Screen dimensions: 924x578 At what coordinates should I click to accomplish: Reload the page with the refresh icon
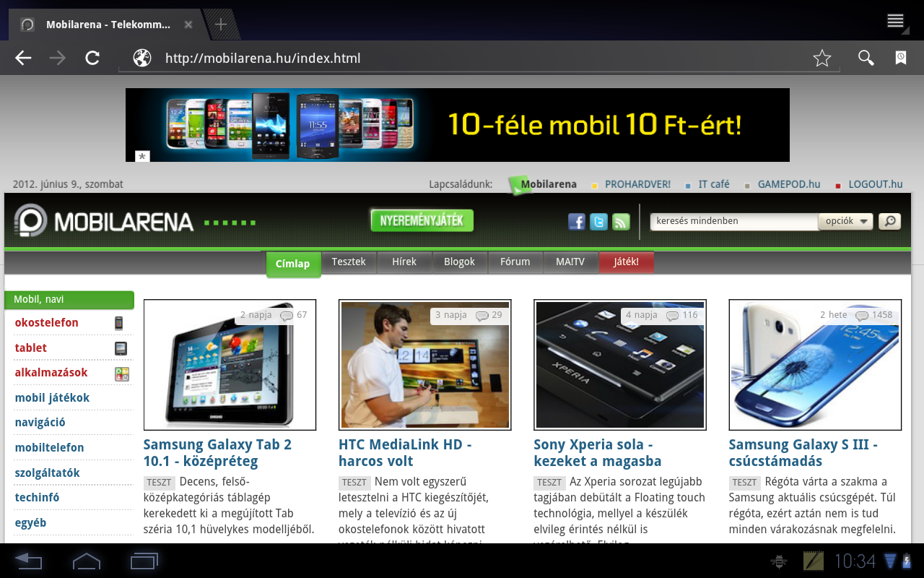click(92, 59)
